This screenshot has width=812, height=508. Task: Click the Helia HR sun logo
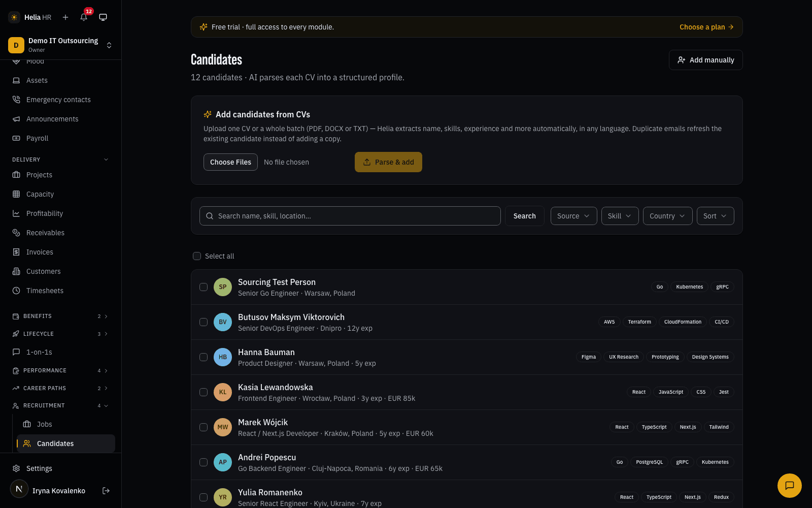14,17
